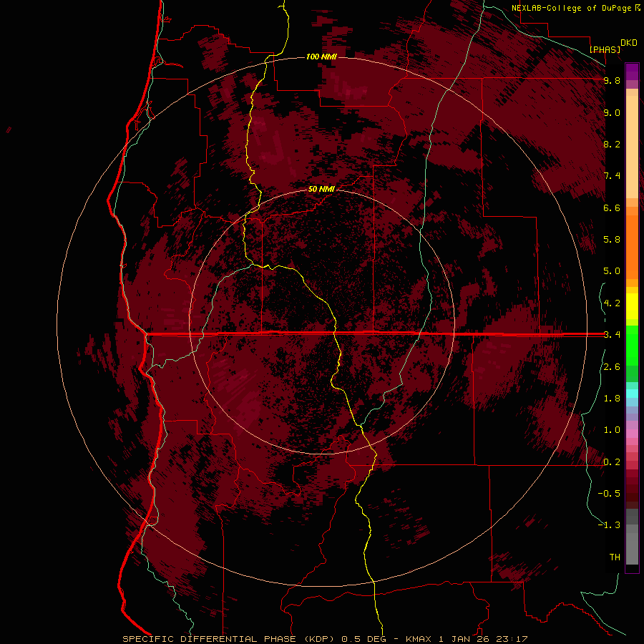Click the 1.8 scale value
This screenshot has height=644, width=644.
click(612, 399)
